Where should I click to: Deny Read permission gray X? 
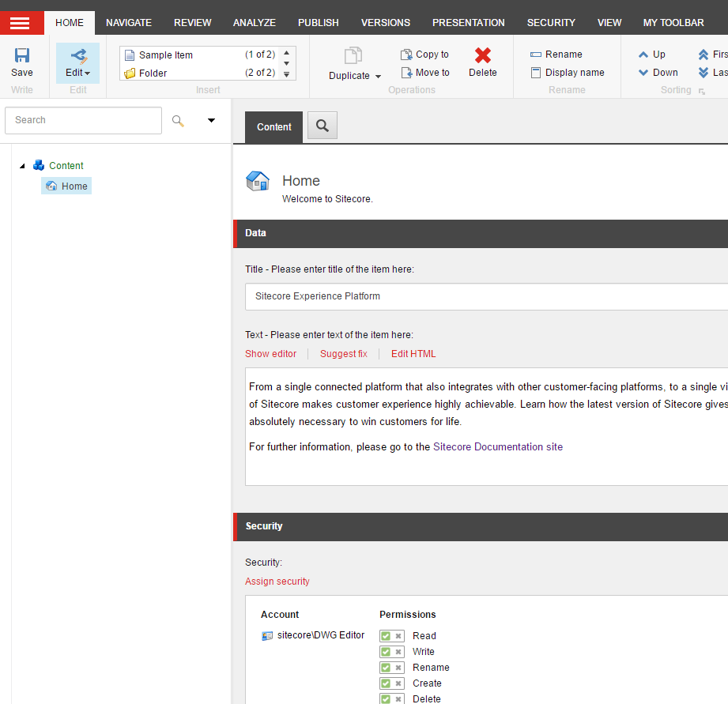pyautogui.click(x=398, y=636)
